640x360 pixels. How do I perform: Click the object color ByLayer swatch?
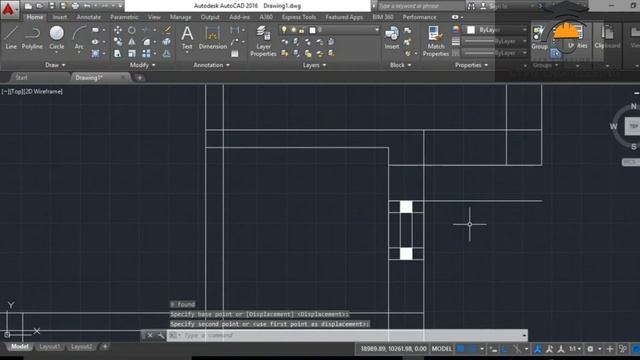[471, 30]
